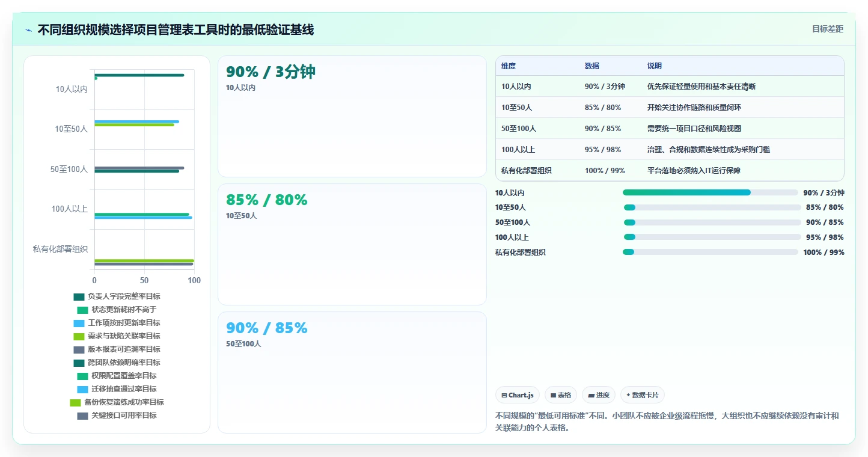Image resolution: width=868 pixels, height=457 pixels.
Task: Click the light green bar for 私有化部署组织 in chart
Action: [144, 261]
